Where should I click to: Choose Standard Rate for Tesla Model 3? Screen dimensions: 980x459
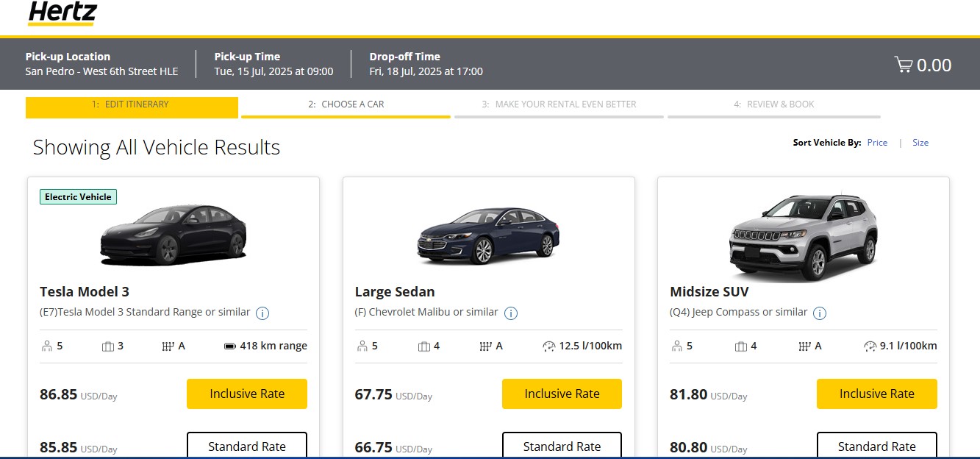[x=247, y=446]
